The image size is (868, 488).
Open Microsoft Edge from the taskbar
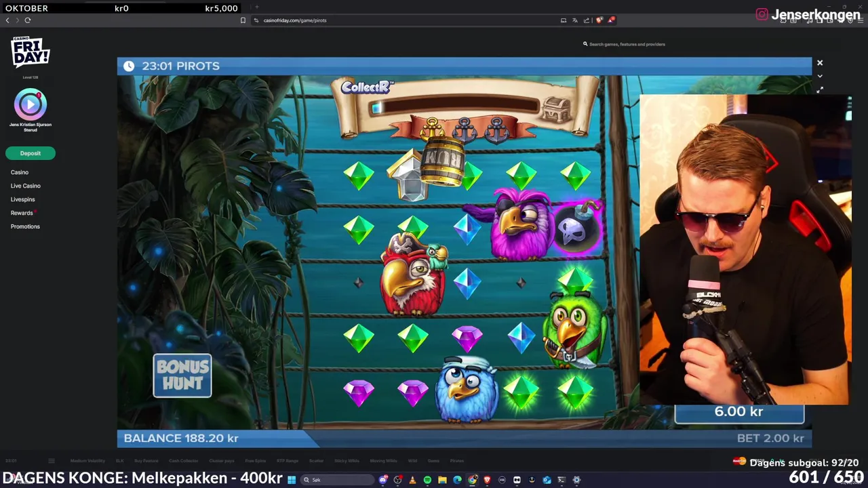coord(457,480)
